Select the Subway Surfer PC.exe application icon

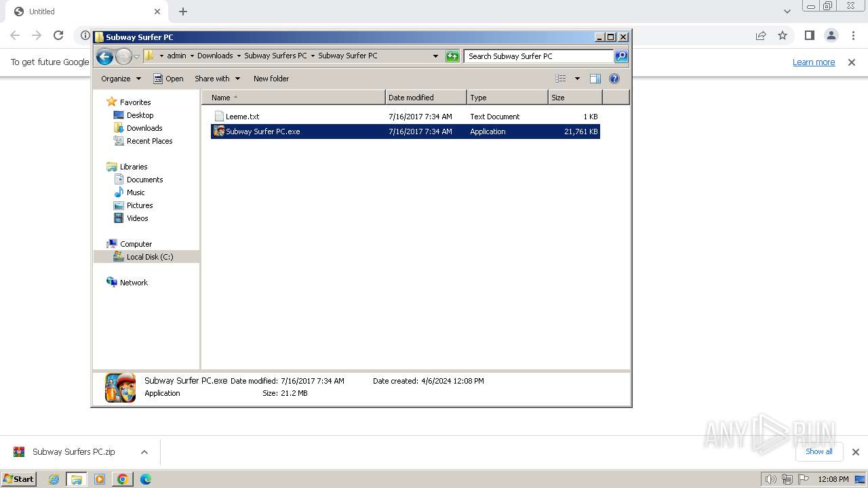click(218, 131)
